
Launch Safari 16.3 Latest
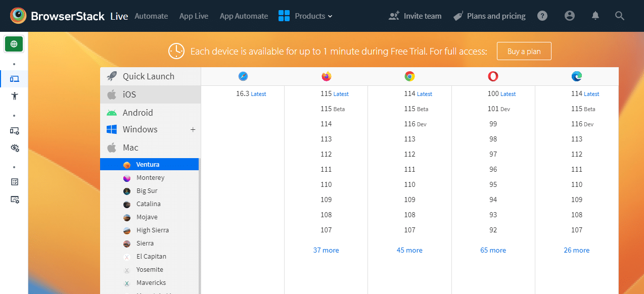click(x=251, y=93)
